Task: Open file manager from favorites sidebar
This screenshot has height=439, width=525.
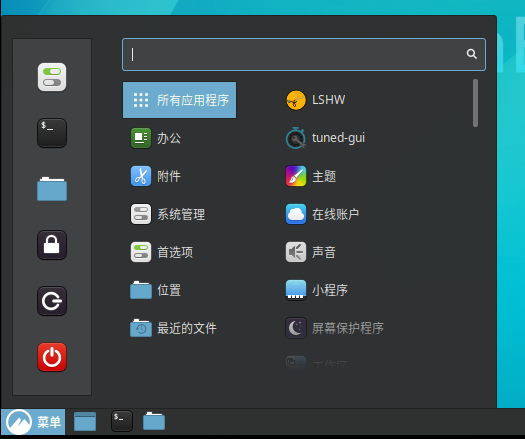Action: pos(52,189)
